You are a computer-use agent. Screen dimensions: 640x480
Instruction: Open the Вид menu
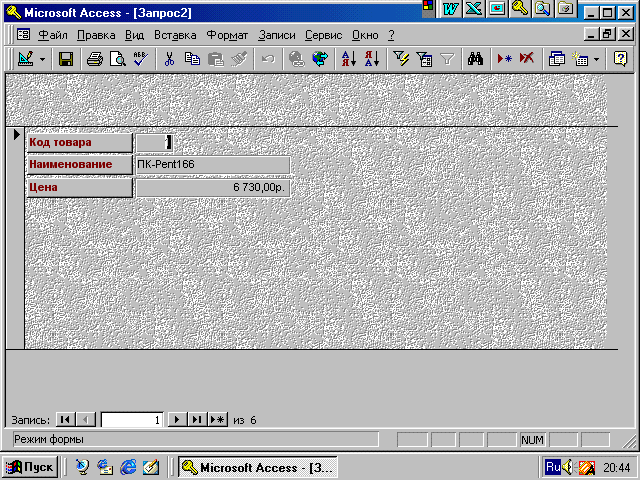pyautogui.click(x=134, y=36)
